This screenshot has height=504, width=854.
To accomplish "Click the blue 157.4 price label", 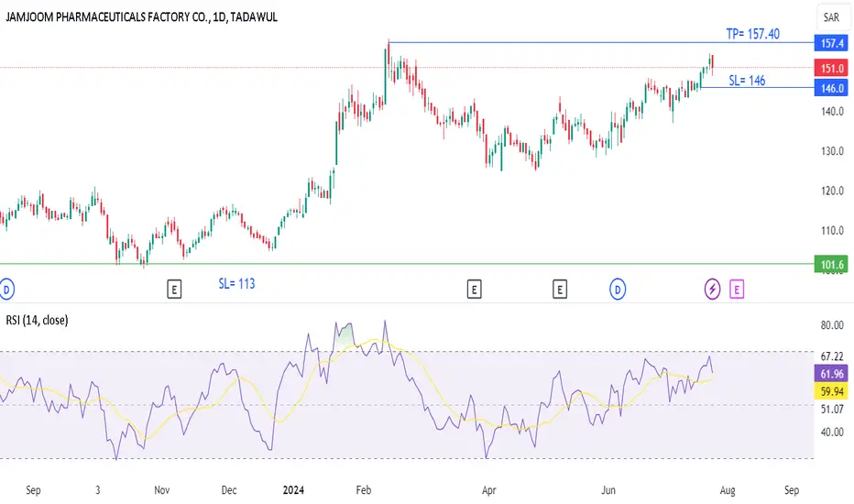I will click(831, 42).
